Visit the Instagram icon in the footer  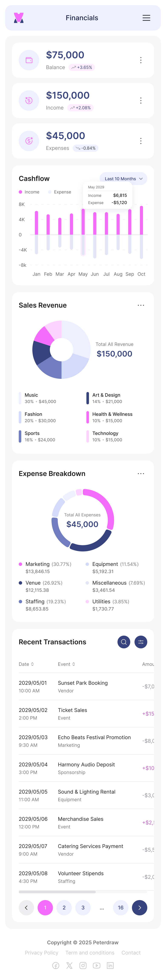pyautogui.click(x=83, y=965)
